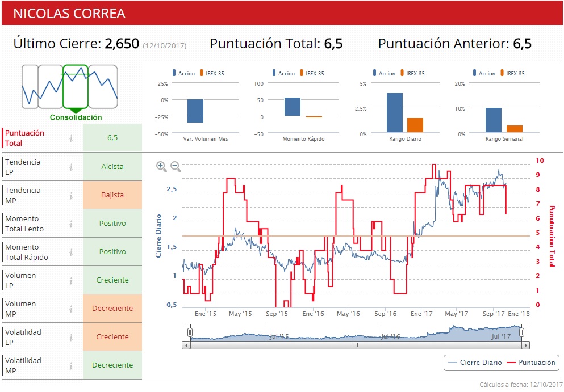Click the navigator scrollbar left arrow

click(x=186, y=345)
